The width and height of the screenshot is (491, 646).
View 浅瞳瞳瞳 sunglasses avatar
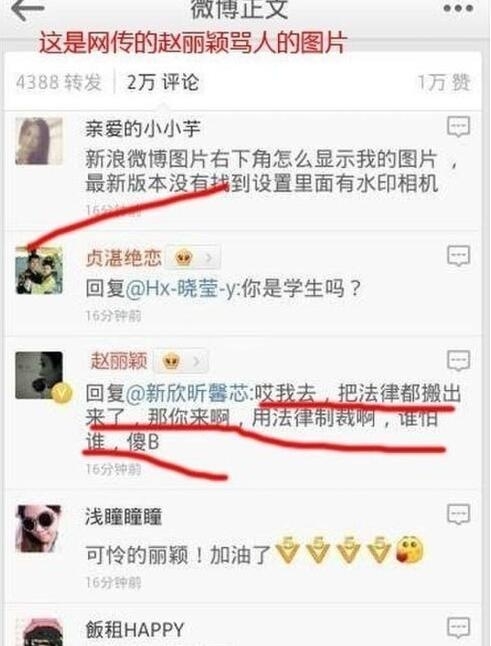[39, 528]
